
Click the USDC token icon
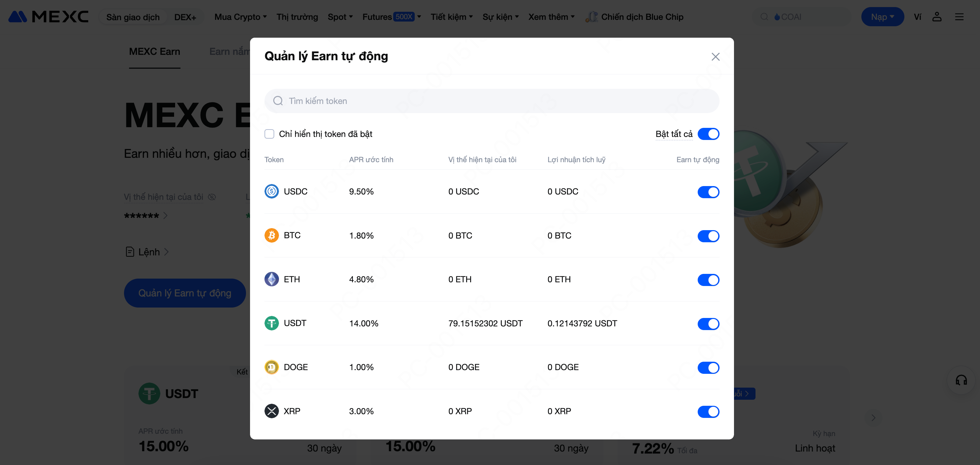click(x=271, y=191)
